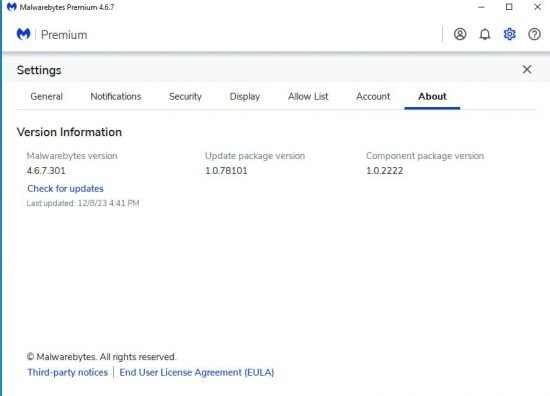Close the Malwarebytes window
This screenshot has width=550, height=396.
tap(537, 7)
